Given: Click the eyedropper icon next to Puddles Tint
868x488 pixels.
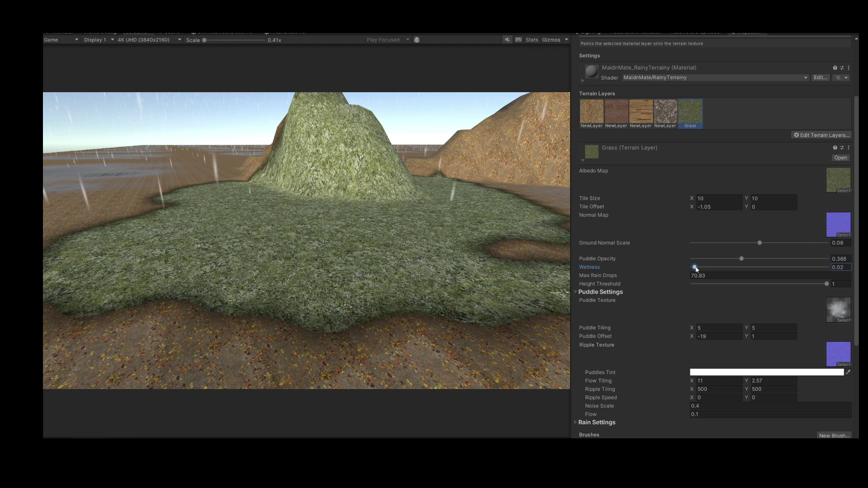Looking at the screenshot, I should click(x=848, y=372).
